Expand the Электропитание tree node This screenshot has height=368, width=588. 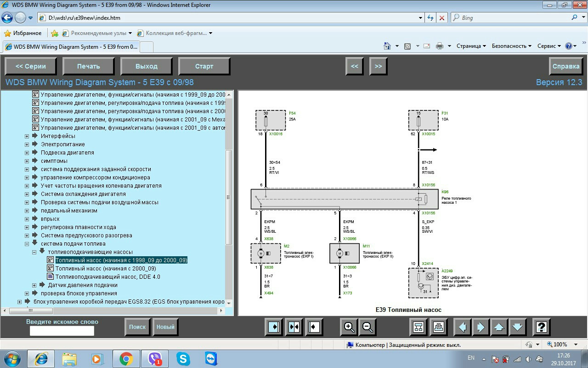pyautogui.click(x=27, y=144)
